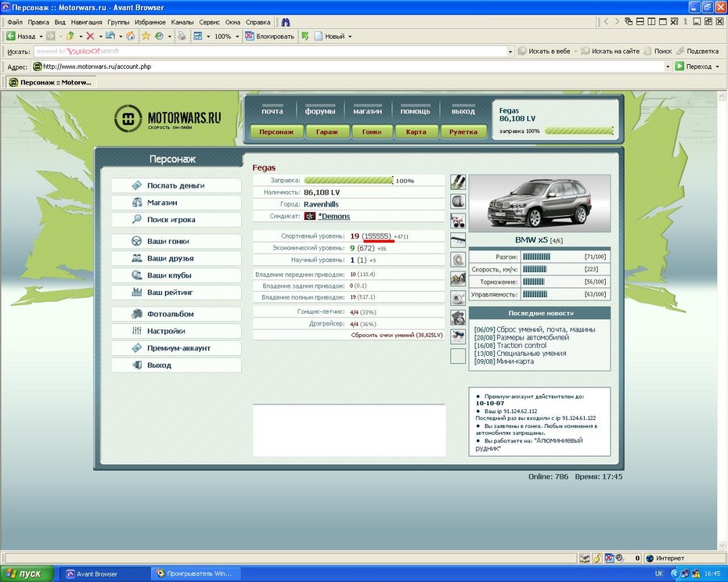Open Ваши гонки in the sidebar

(x=176, y=242)
